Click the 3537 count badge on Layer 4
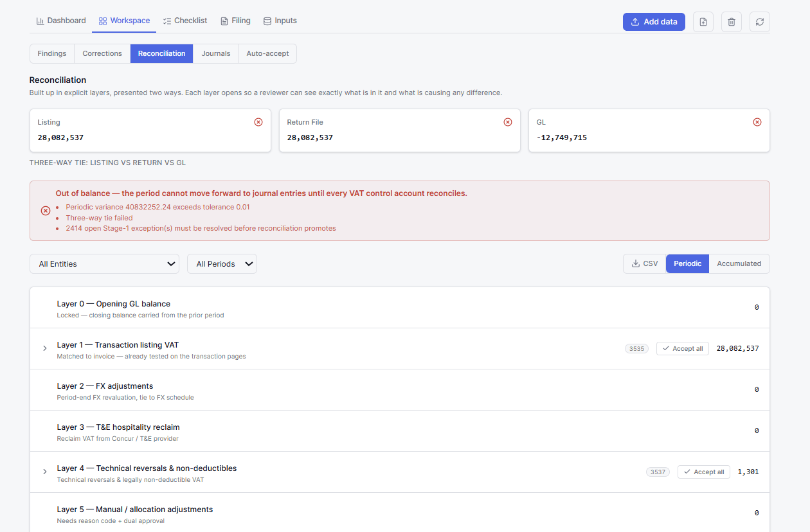The height and width of the screenshot is (532, 810). point(658,472)
